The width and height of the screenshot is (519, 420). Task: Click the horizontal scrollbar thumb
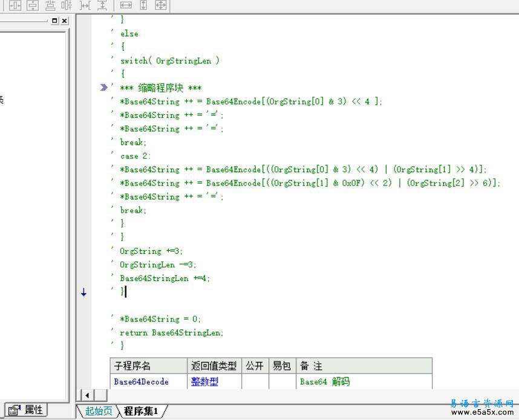(x=100, y=395)
